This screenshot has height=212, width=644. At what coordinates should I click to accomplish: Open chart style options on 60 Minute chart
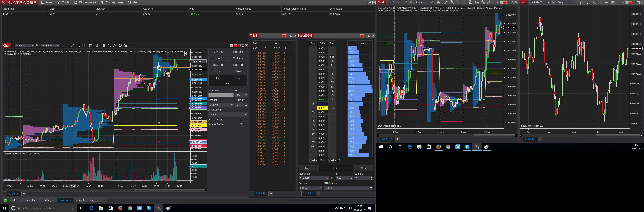coord(439,2)
